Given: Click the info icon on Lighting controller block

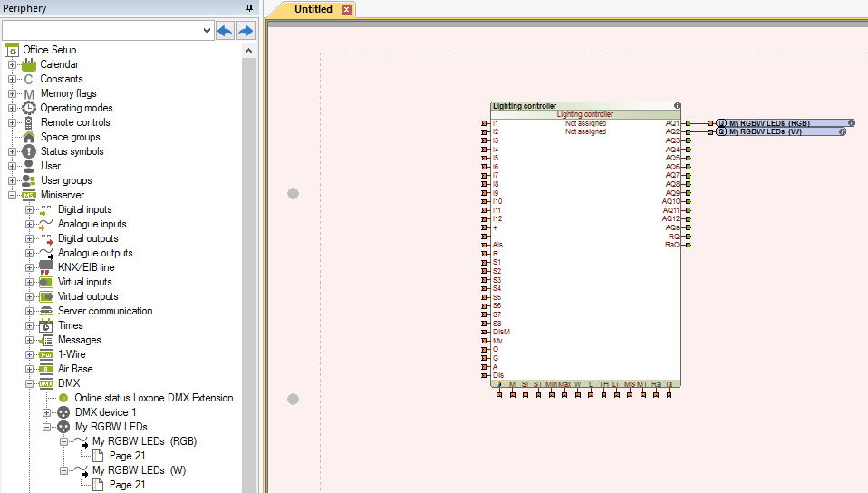Looking at the screenshot, I should click(676, 106).
